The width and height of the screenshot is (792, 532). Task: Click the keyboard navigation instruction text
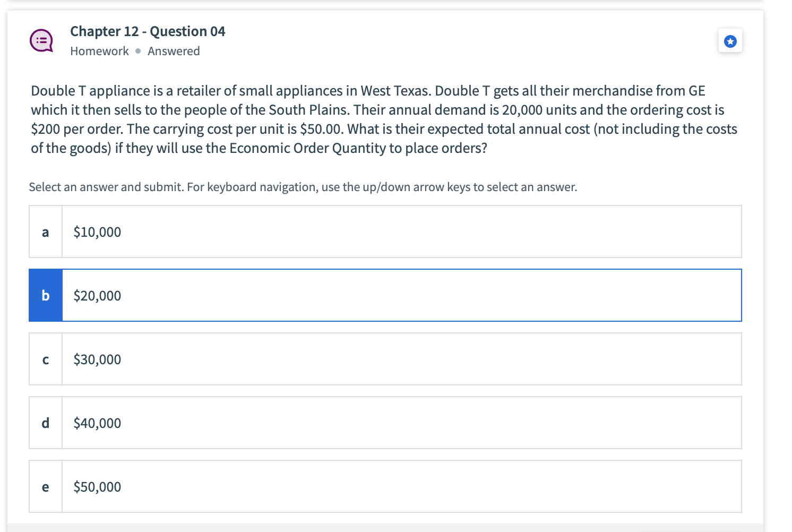pos(303,186)
